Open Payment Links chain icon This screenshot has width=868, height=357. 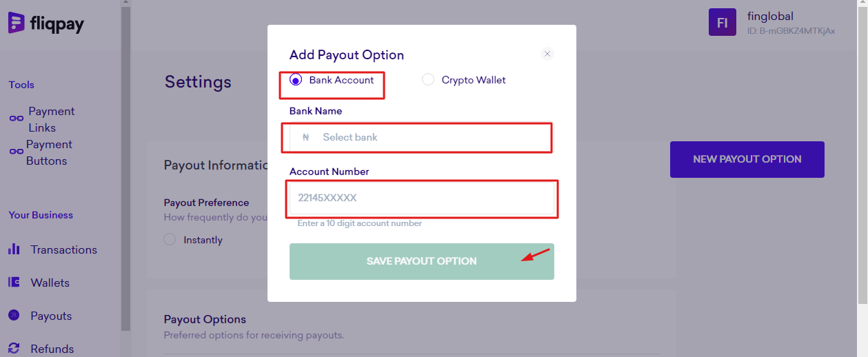(16, 119)
